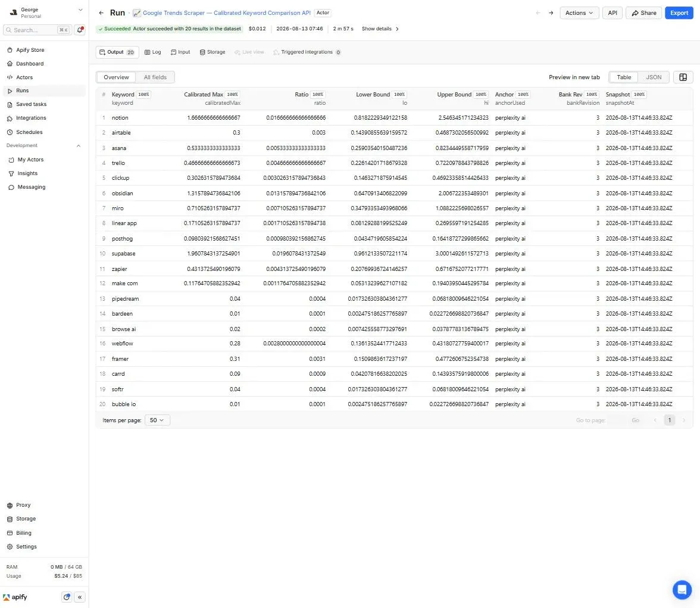Viewport: 700px width, 608px height.
Task: Click the apify logo at bottom
Action: pos(15,597)
